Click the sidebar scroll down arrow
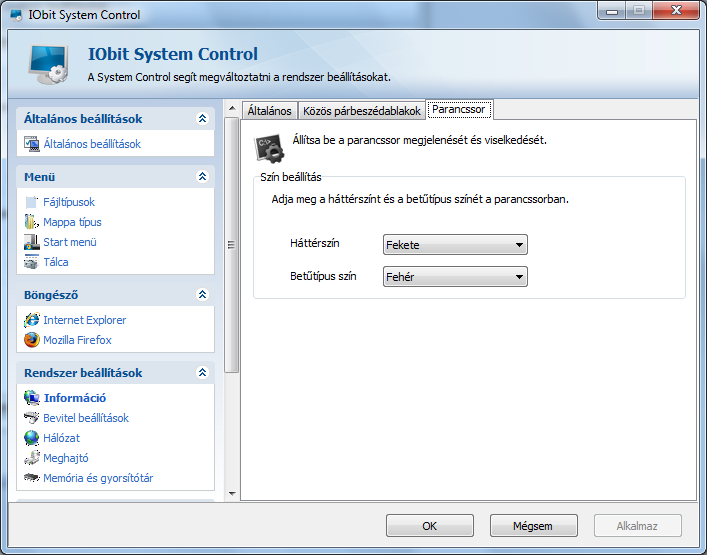707x555 pixels. [232, 493]
